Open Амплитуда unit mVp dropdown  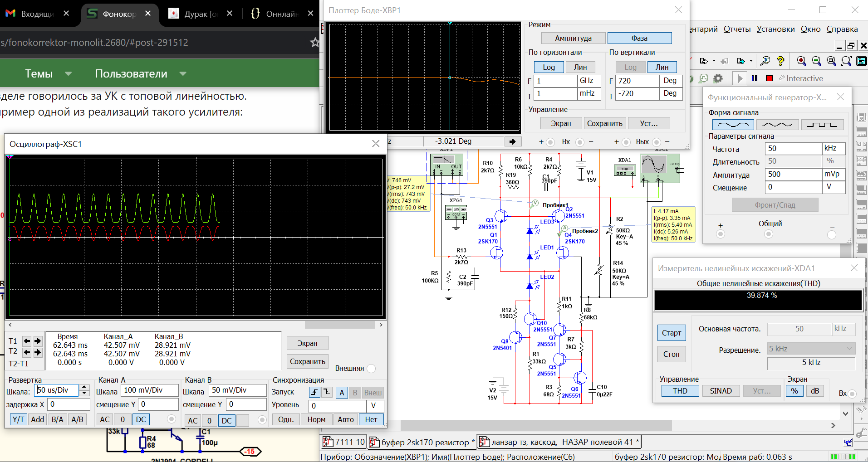tap(834, 174)
